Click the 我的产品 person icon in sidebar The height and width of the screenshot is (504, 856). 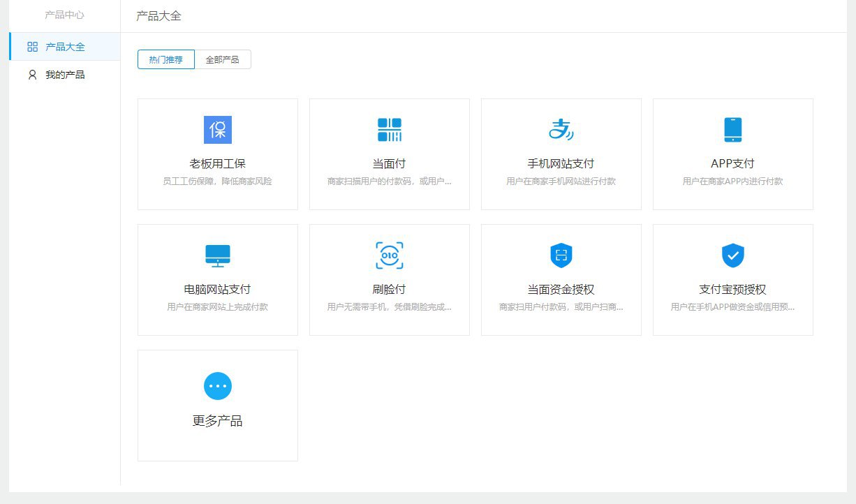[32, 75]
